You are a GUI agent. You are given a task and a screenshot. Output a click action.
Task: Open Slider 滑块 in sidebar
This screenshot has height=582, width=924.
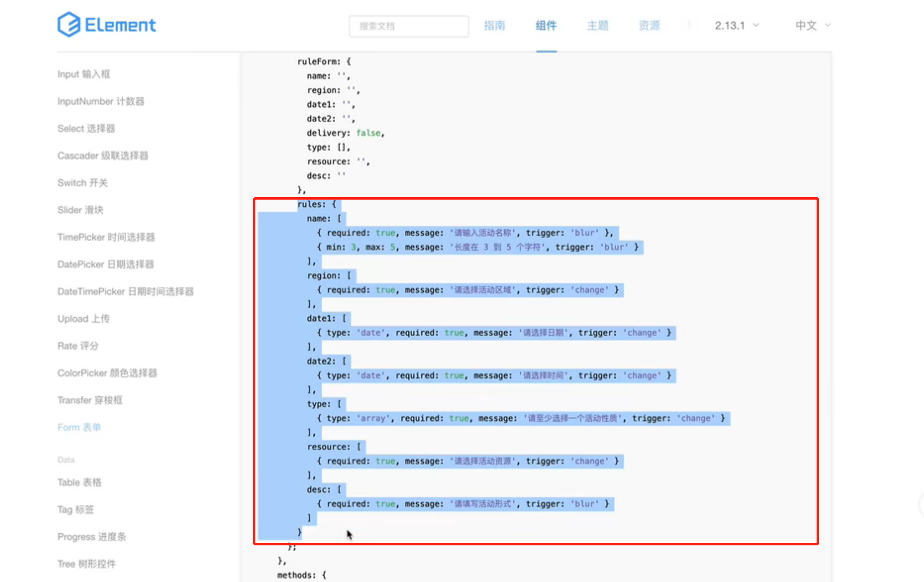pyautogui.click(x=81, y=210)
